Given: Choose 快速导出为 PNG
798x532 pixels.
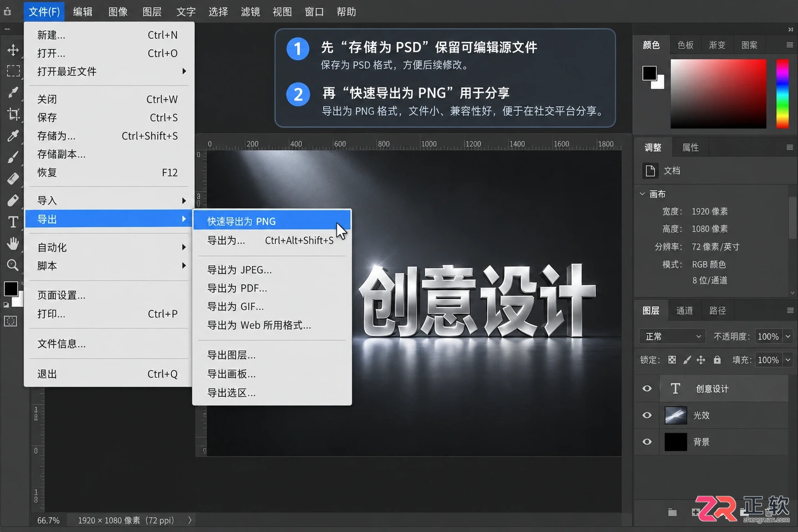Looking at the screenshot, I should point(272,221).
